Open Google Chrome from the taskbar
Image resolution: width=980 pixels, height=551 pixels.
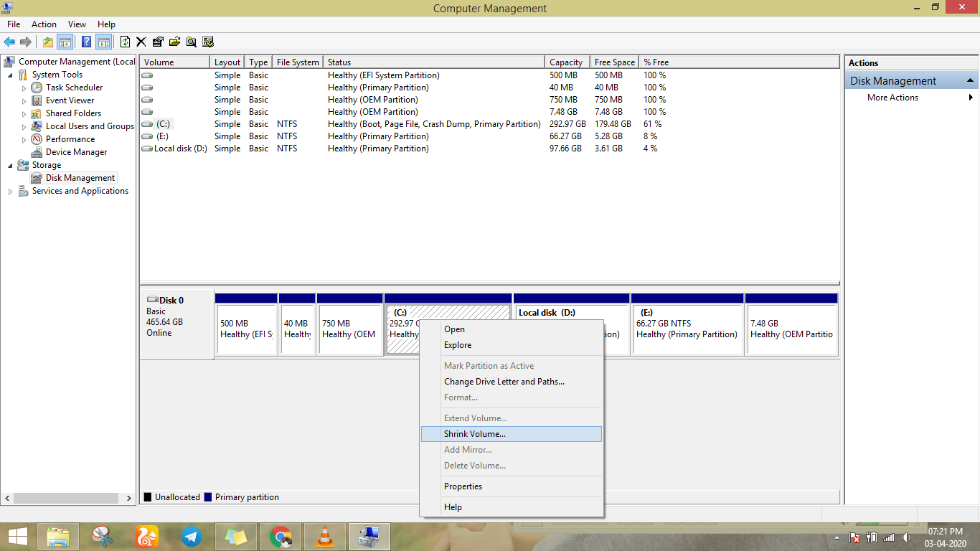281,536
